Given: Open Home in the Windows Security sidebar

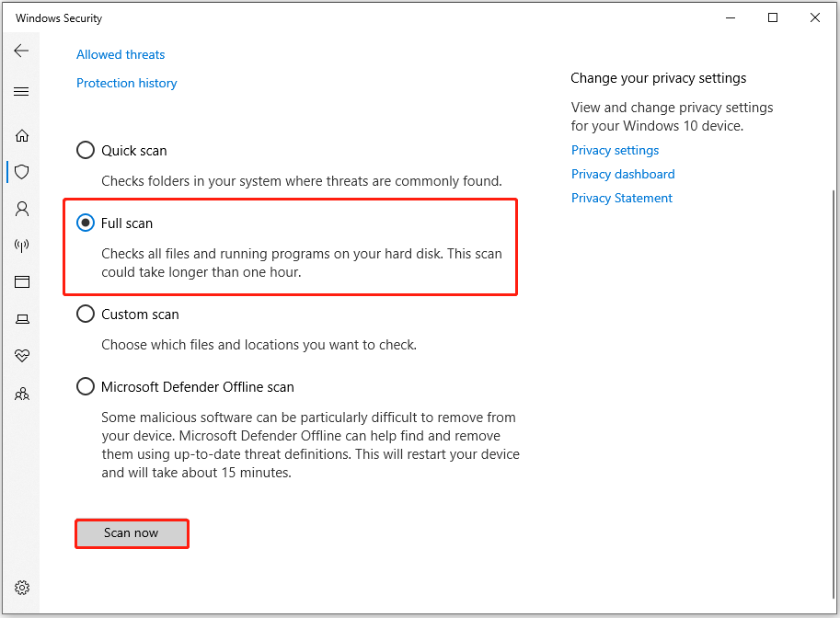Looking at the screenshot, I should coord(21,135).
